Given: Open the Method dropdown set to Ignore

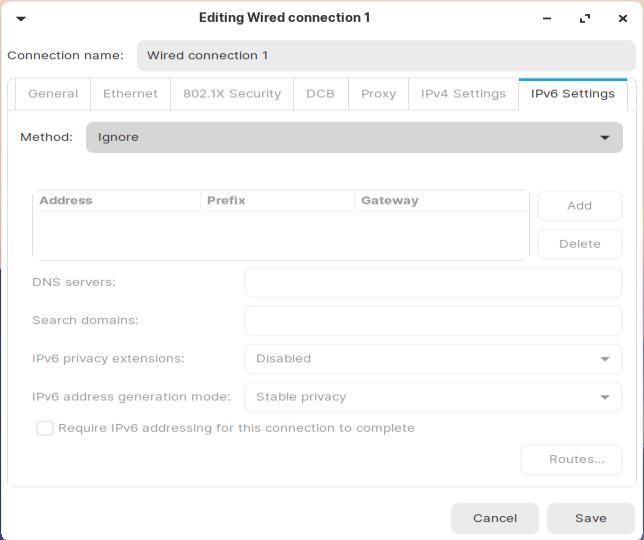Looking at the screenshot, I should [354, 137].
